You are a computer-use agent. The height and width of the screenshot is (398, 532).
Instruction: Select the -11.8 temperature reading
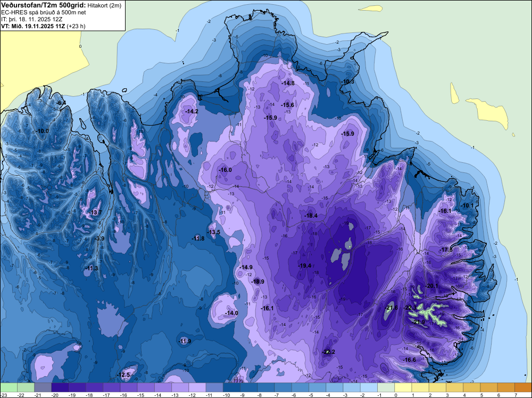click(198, 238)
